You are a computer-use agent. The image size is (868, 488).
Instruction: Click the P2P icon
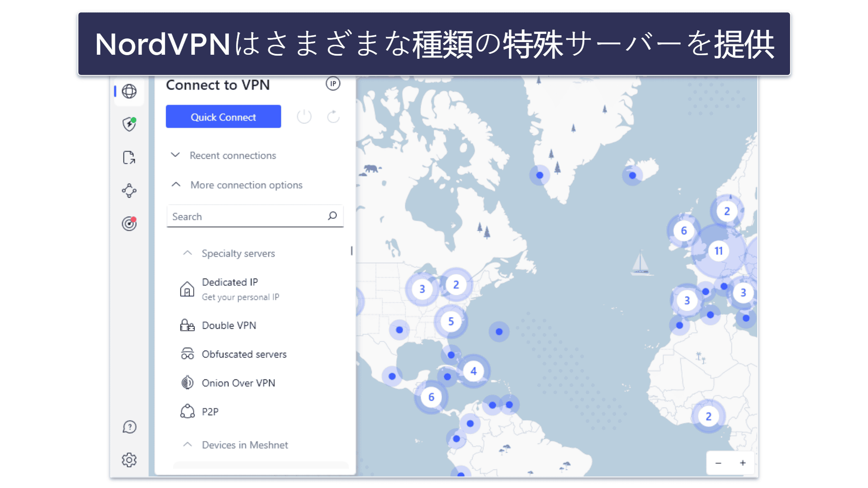(x=187, y=411)
